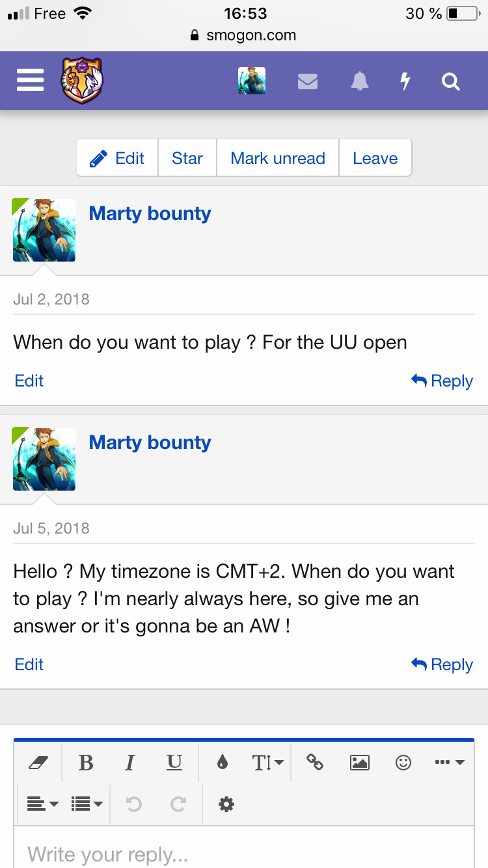Expand the font size dropdown
Screen dimensions: 488x868
pos(267,762)
